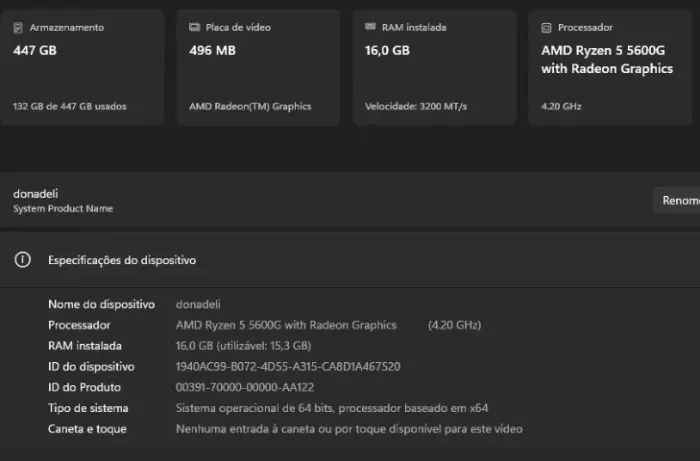Screen dimensions: 700x461
Task: Click the 'RAM instalada' label in specifications list
Action: point(85,346)
